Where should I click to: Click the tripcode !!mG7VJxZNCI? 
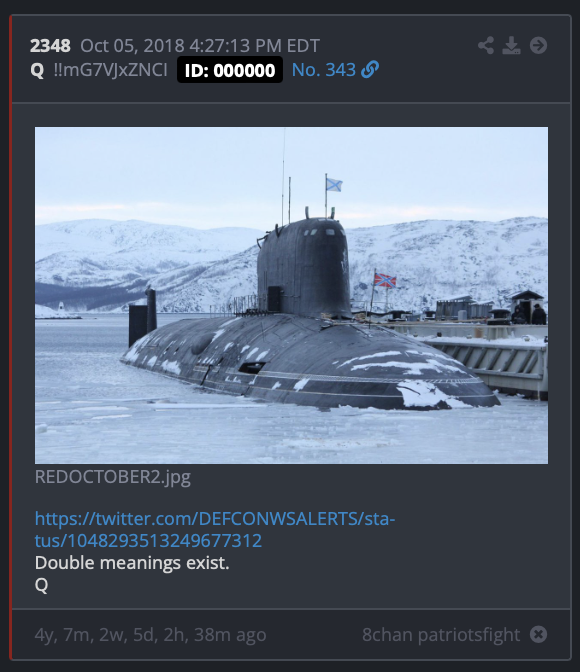111,70
